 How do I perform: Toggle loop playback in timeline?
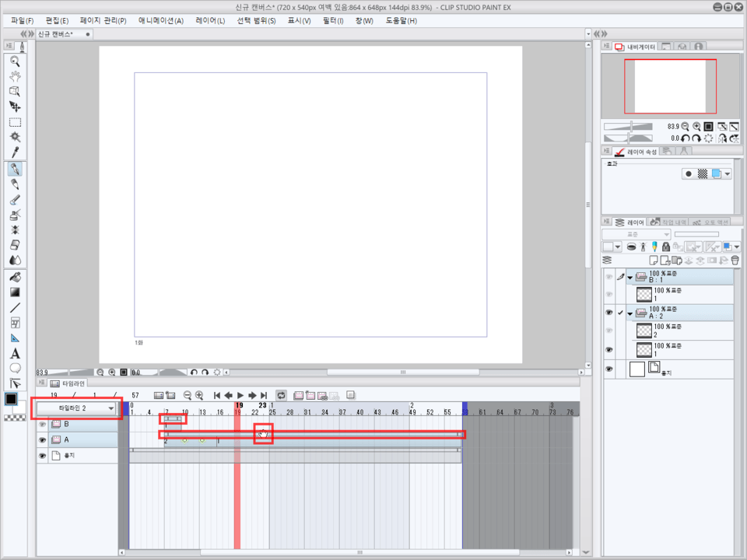pyautogui.click(x=279, y=396)
